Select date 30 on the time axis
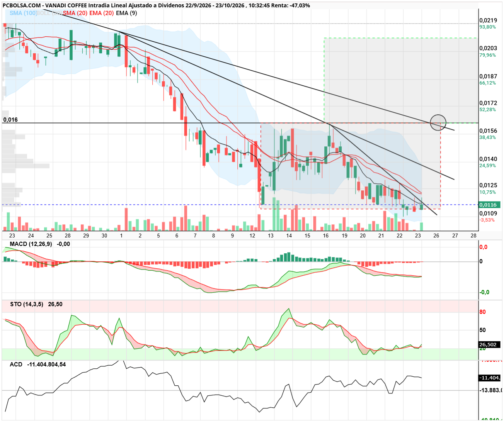The height and width of the screenshot is (422, 504). tap(104, 236)
